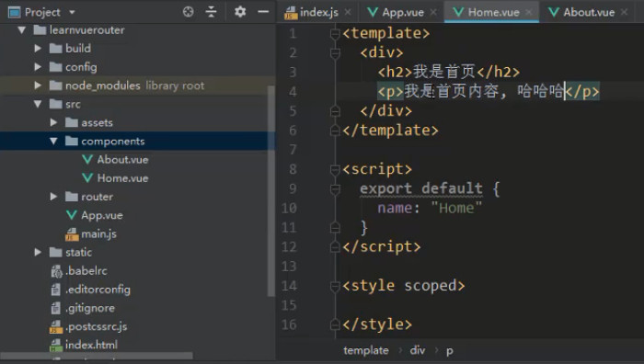Hide the Project panel with the minus icon
The image size is (644, 364).
click(x=263, y=12)
